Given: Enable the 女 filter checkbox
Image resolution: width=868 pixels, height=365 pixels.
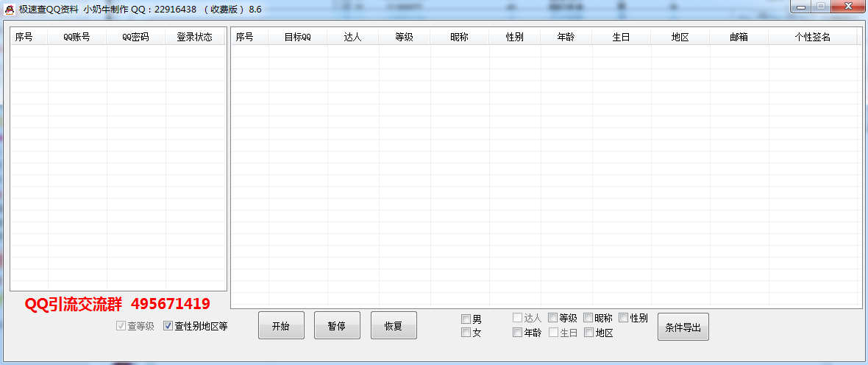Looking at the screenshot, I should [466, 333].
